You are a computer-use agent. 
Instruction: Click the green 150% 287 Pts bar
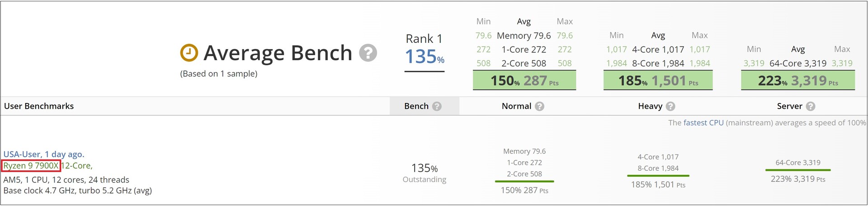[524, 81]
